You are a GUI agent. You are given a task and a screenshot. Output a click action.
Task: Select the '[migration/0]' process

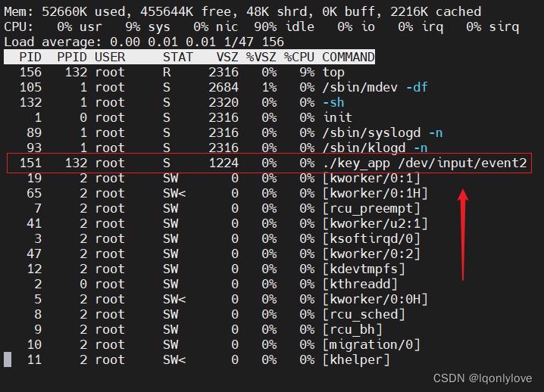371,345
